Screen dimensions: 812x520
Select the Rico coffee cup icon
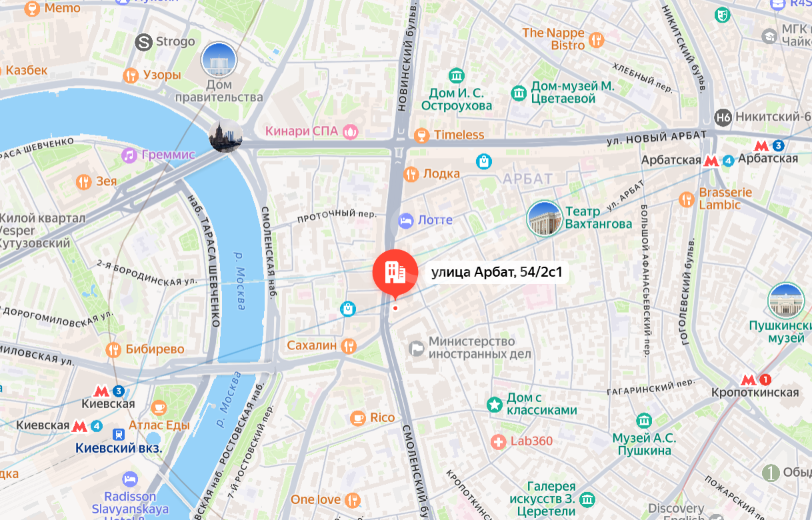pyautogui.click(x=358, y=418)
